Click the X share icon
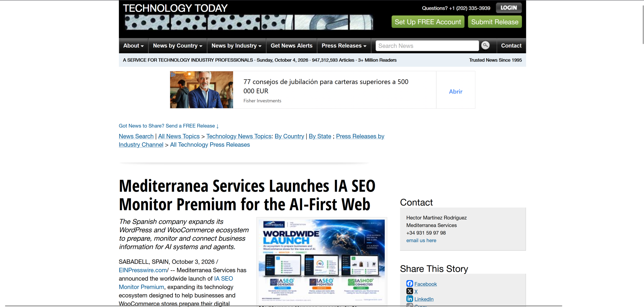 pyautogui.click(x=410, y=291)
